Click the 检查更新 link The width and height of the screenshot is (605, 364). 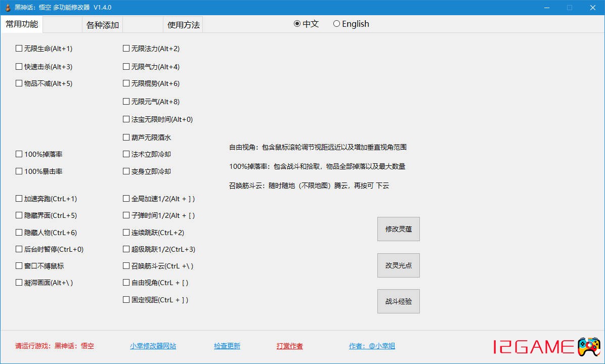[x=227, y=346]
